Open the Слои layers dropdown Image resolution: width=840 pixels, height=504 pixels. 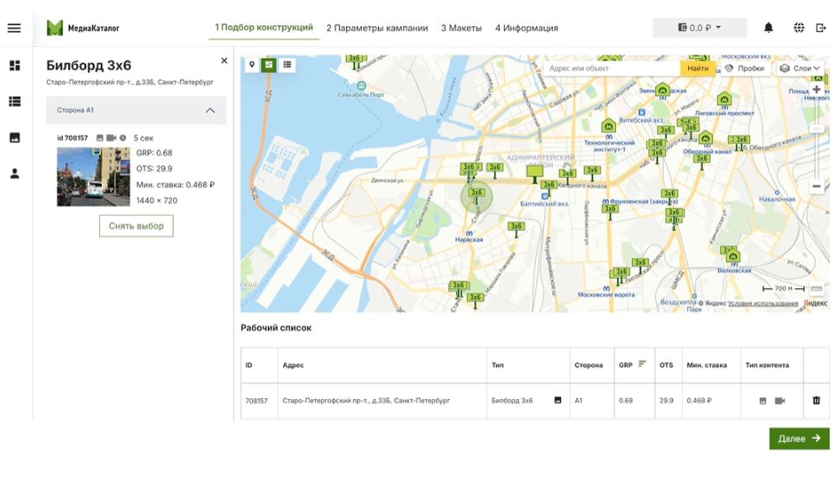(801, 68)
